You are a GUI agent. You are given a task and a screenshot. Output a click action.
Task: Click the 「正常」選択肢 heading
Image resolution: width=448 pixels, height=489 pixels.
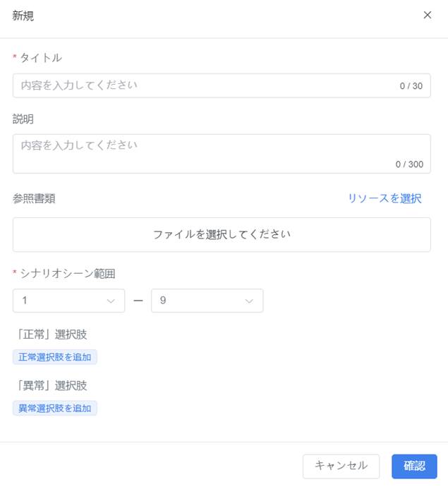pos(52,334)
